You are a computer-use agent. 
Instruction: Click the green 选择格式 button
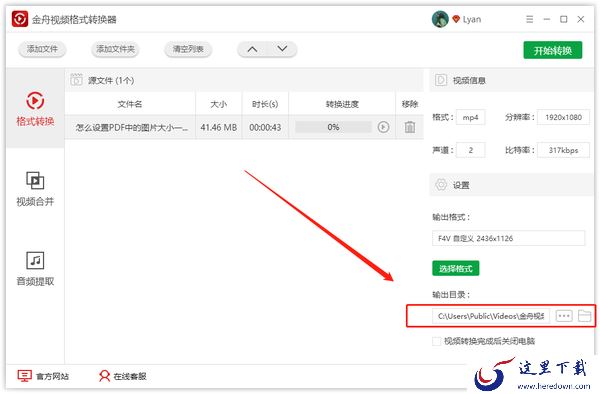[x=455, y=268]
